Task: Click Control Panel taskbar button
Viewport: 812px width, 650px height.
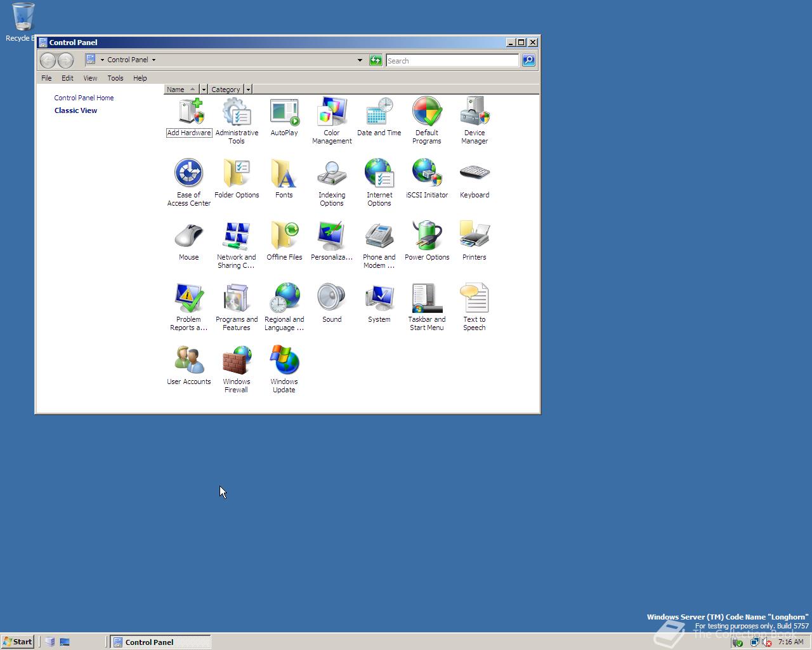Action: coord(160,642)
